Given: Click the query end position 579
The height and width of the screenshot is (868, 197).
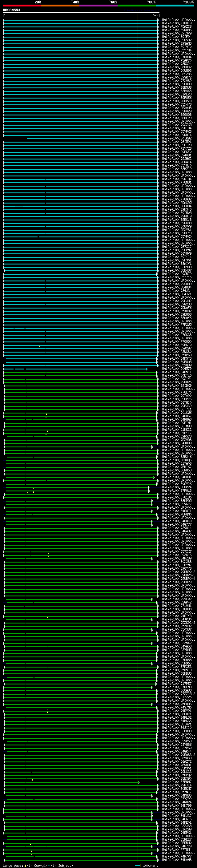Looking at the screenshot, I should (x=155, y=15).
